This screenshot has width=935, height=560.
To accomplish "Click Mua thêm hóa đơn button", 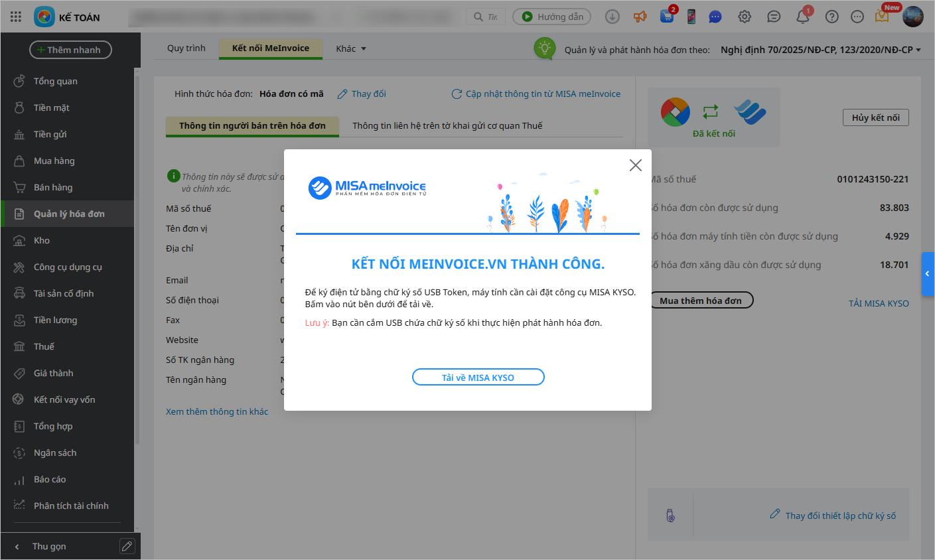I will pyautogui.click(x=701, y=301).
